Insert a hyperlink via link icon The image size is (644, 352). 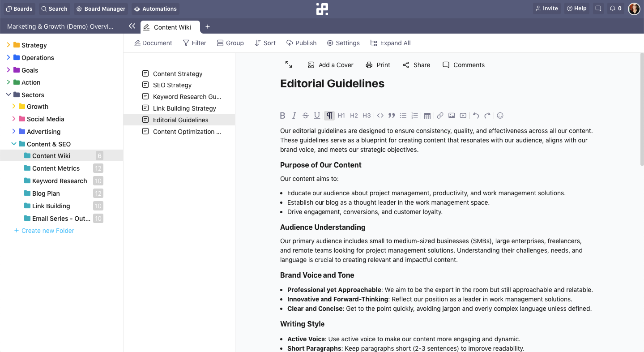point(440,116)
